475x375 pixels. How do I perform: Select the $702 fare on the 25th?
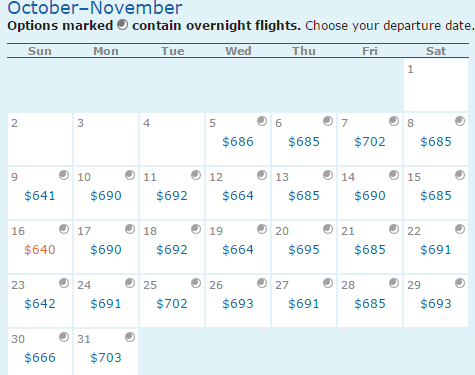[172, 304]
